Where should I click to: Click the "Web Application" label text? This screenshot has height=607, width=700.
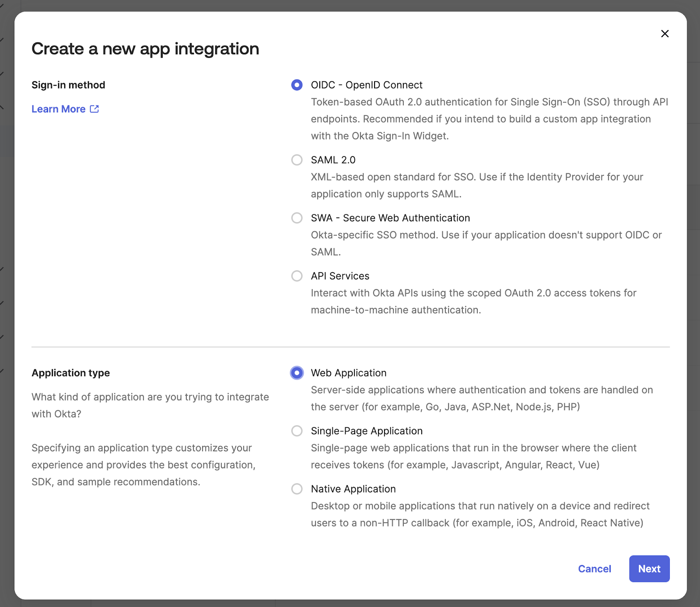pyautogui.click(x=349, y=373)
